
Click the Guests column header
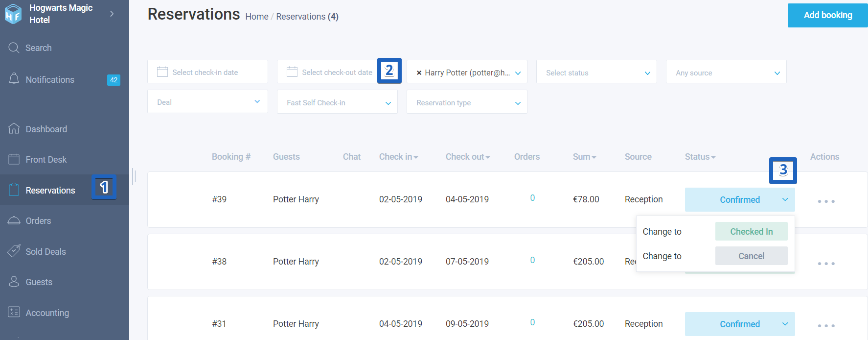pyautogui.click(x=286, y=157)
